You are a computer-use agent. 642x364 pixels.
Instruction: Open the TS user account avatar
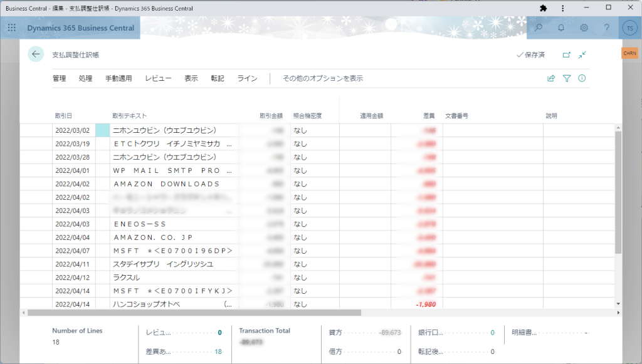pyautogui.click(x=629, y=28)
